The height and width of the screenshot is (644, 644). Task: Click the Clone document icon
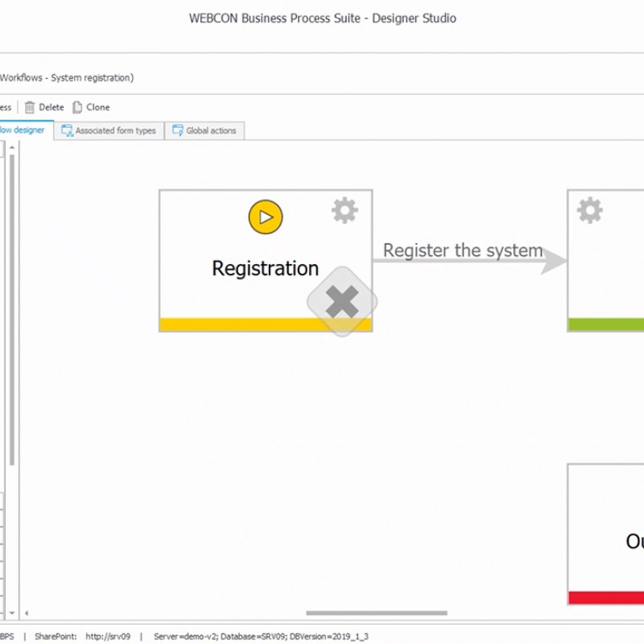click(77, 107)
